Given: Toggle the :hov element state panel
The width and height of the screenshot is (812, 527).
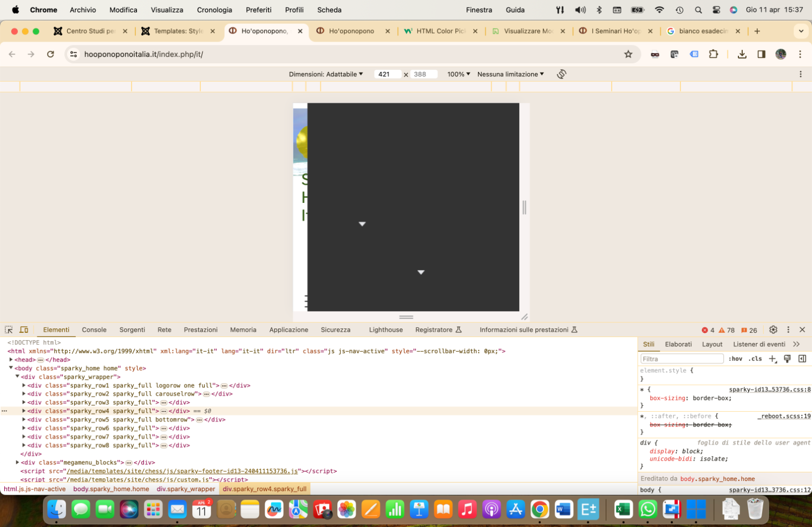Looking at the screenshot, I should pyautogui.click(x=735, y=359).
